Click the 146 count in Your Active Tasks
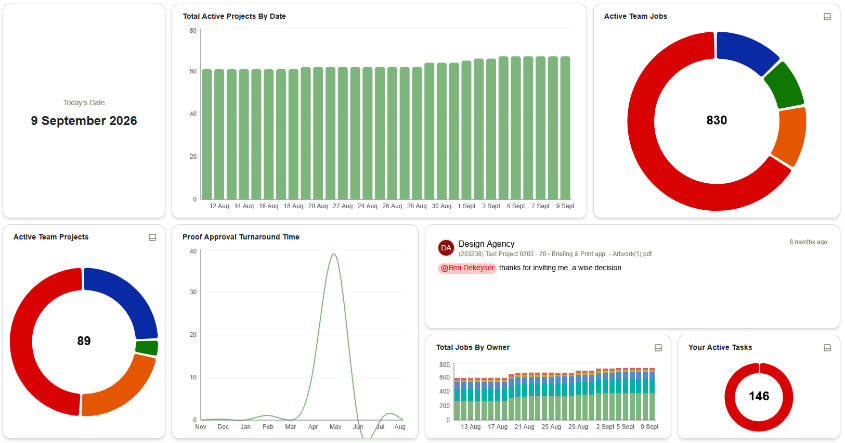Viewport: 845px width, 443px height. (x=759, y=397)
